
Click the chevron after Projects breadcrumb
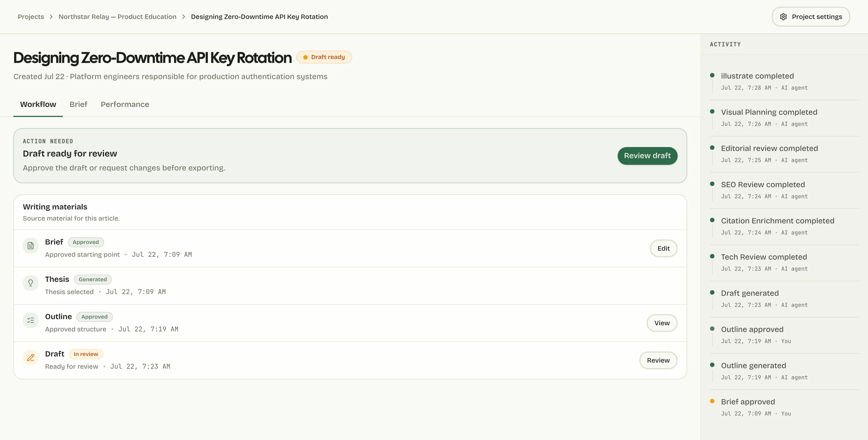[x=51, y=17]
